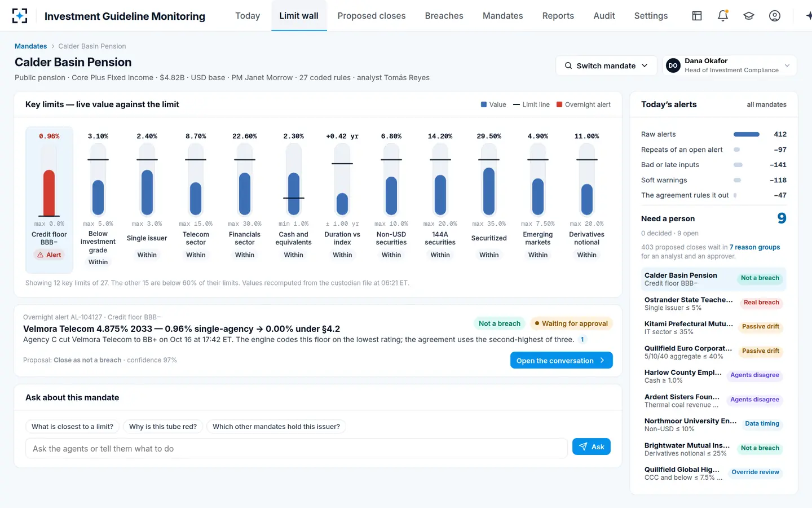This screenshot has width=812, height=508.
Task: Open the Reports tab
Action: click(558, 16)
